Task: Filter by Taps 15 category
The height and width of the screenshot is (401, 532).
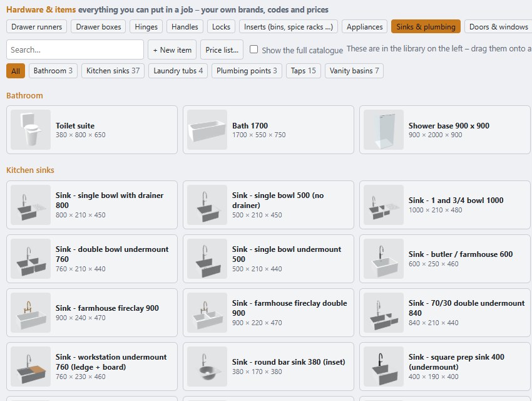Action: pyautogui.click(x=304, y=71)
